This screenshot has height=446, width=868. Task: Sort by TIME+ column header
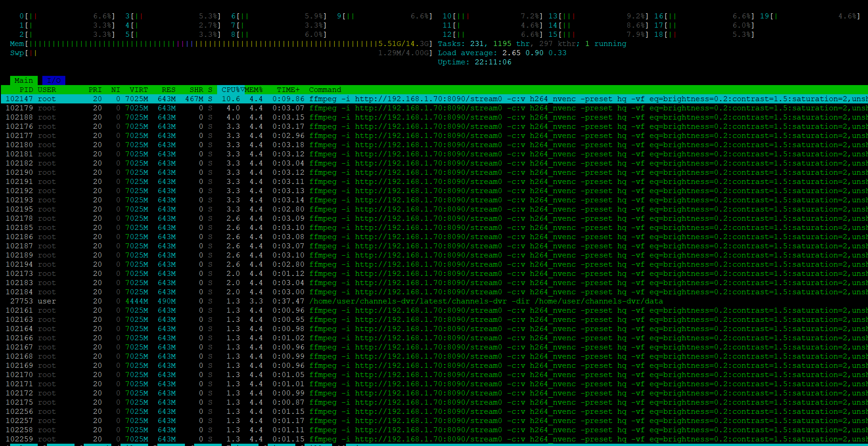[x=288, y=90]
